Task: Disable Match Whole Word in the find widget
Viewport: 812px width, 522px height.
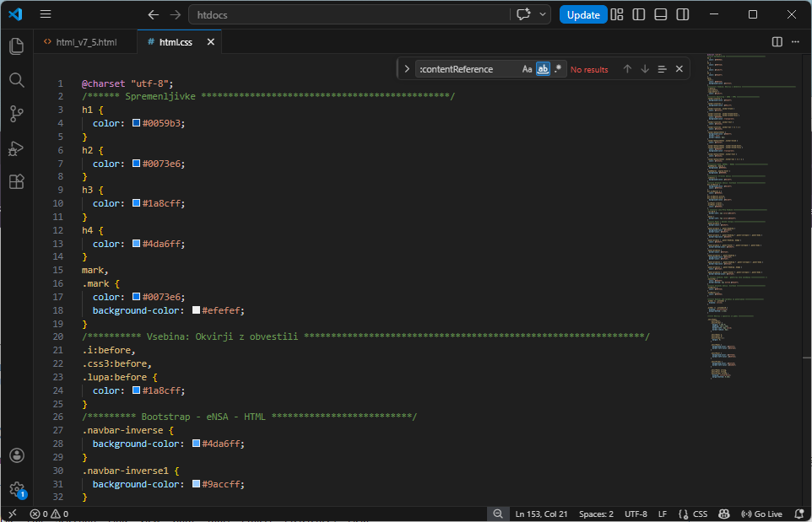Action: tap(543, 68)
